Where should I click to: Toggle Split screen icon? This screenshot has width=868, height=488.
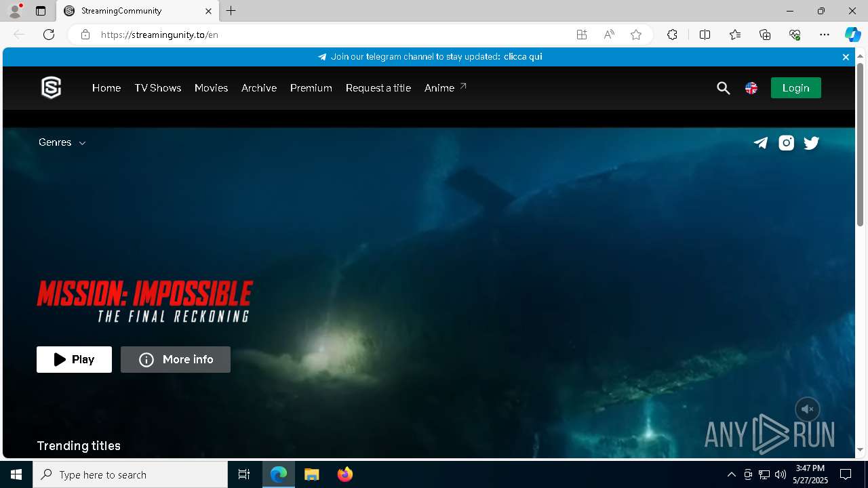click(x=705, y=35)
